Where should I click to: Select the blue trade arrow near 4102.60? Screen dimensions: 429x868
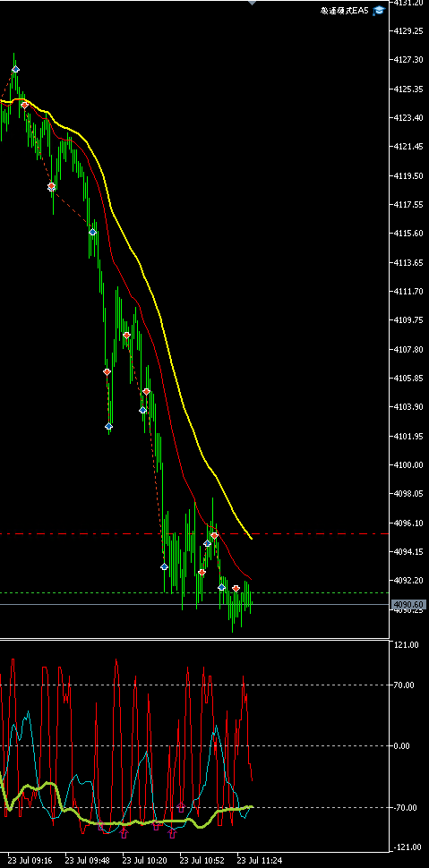[x=108, y=426]
